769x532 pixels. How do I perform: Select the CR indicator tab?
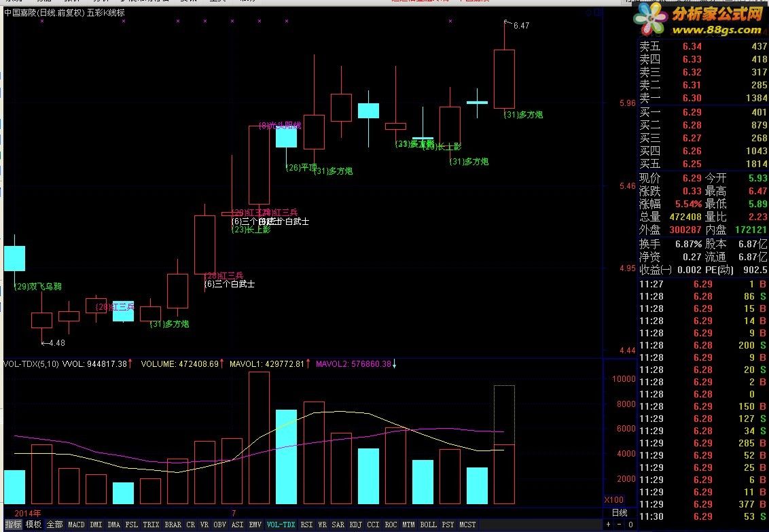(190, 525)
